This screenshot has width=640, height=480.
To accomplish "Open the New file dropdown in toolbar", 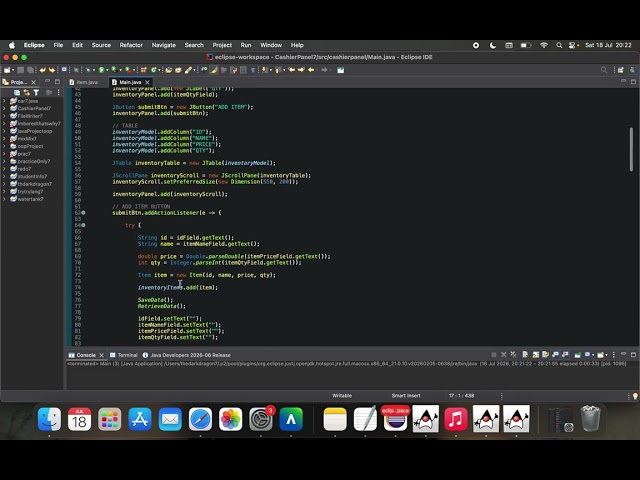I will (x=13, y=70).
